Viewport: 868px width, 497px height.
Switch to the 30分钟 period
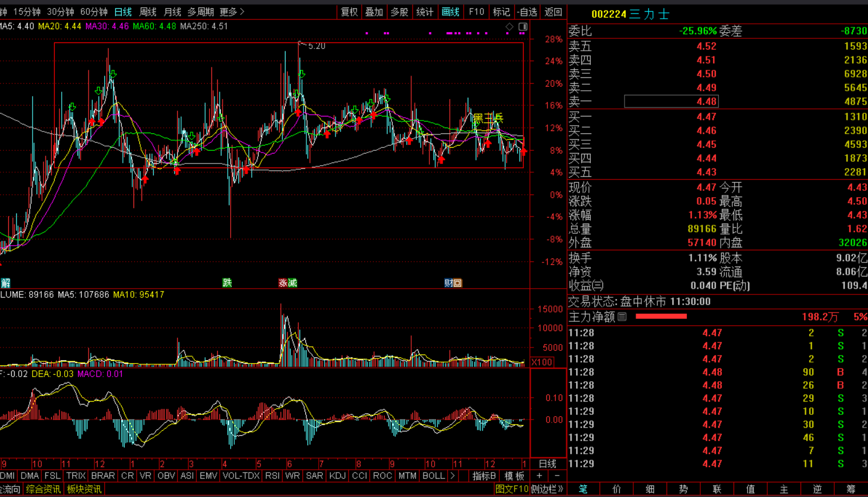[x=61, y=12]
